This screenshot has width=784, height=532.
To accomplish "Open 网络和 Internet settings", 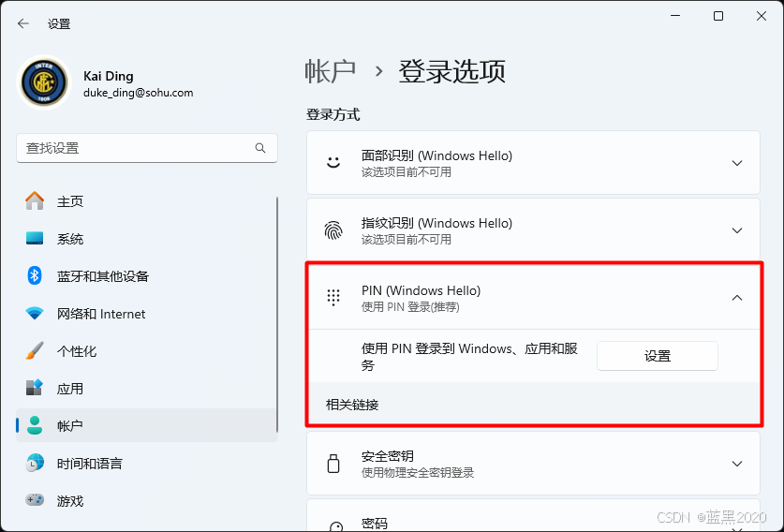I will tap(147, 314).
